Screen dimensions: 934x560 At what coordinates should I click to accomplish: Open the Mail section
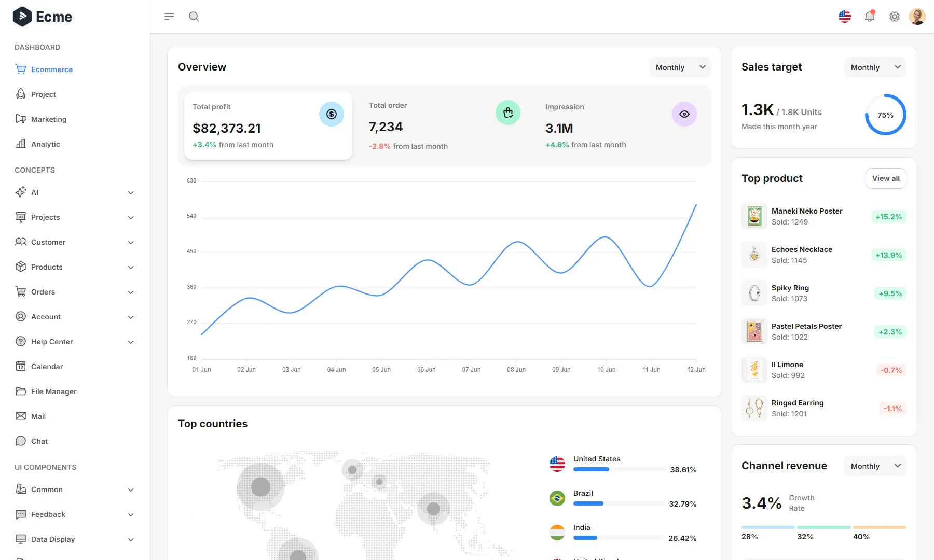[x=39, y=416]
